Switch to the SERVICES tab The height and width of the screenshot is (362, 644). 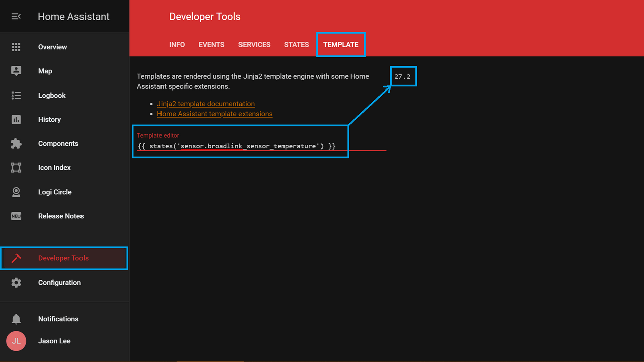point(255,44)
